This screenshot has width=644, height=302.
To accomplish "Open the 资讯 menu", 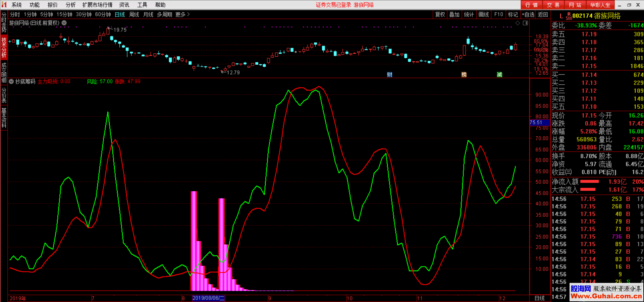I will coord(124,5).
